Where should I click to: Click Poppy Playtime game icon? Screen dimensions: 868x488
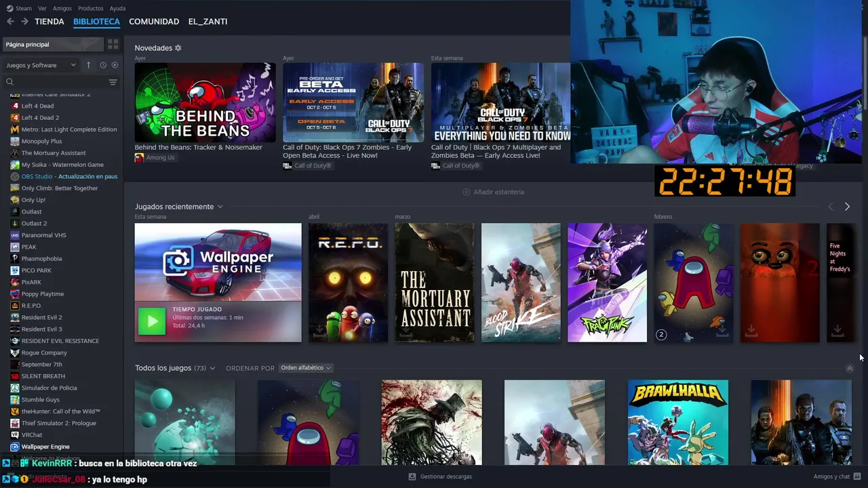click(x=15, y=293)
